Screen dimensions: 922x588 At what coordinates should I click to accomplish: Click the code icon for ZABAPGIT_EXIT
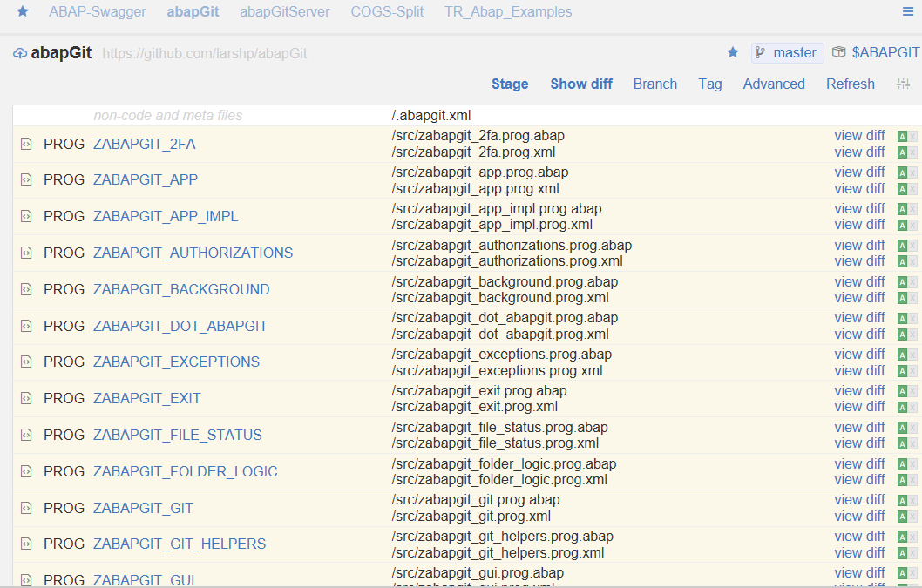click(26, 399)
